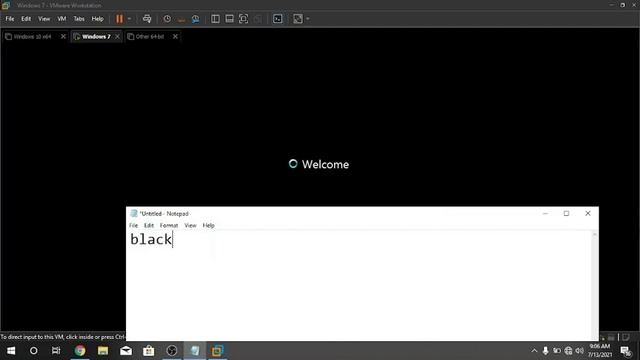Image resolution: width=640 pixels, height=360 pixels.
Task: Pause the virtual machine with the orange button
Action: [119, 19]
